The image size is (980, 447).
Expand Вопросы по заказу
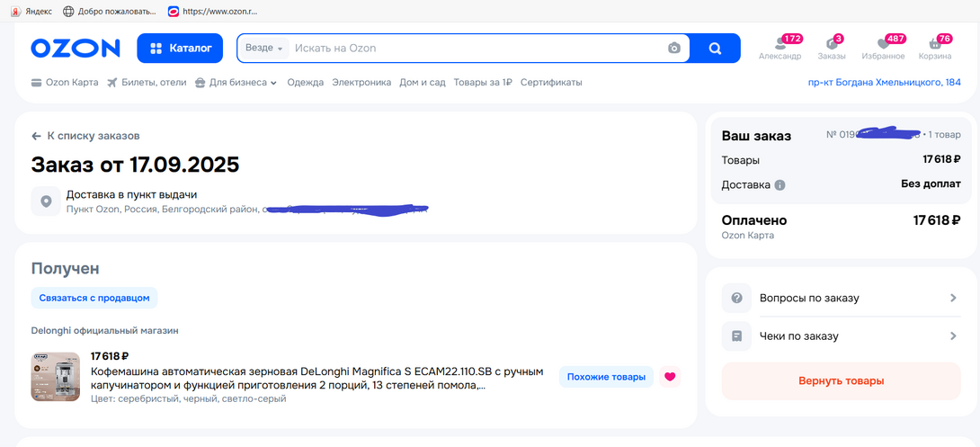(841, 298)
